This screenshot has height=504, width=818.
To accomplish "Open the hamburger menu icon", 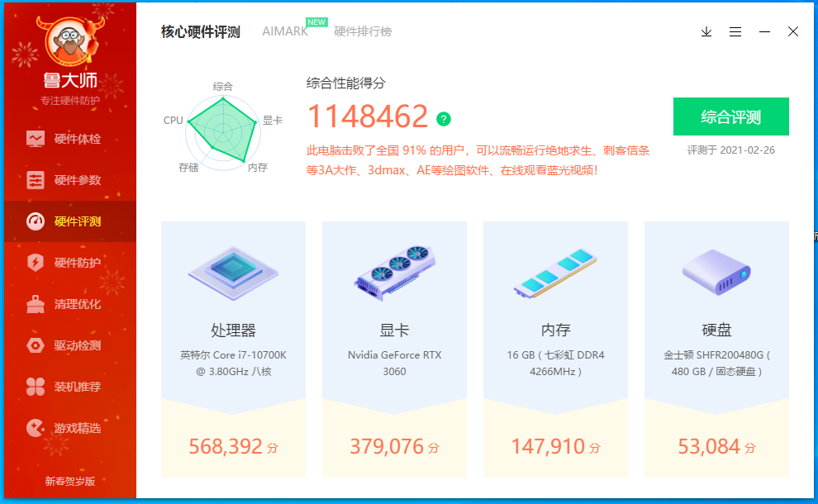I will click(x=735, y=32).
